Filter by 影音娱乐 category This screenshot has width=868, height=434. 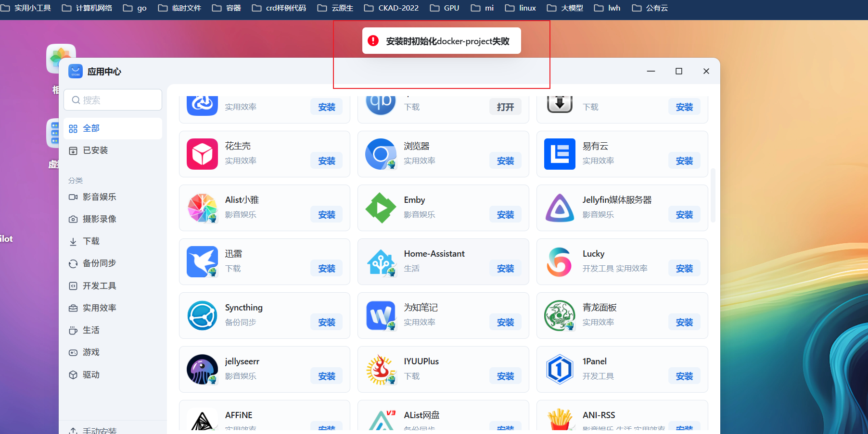113,197
